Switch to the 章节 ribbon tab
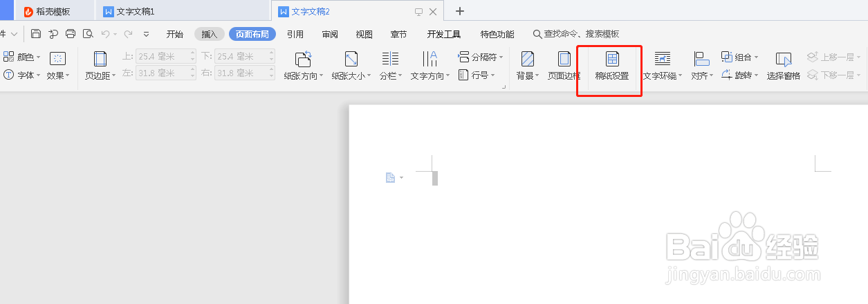 tap(399, 34)
